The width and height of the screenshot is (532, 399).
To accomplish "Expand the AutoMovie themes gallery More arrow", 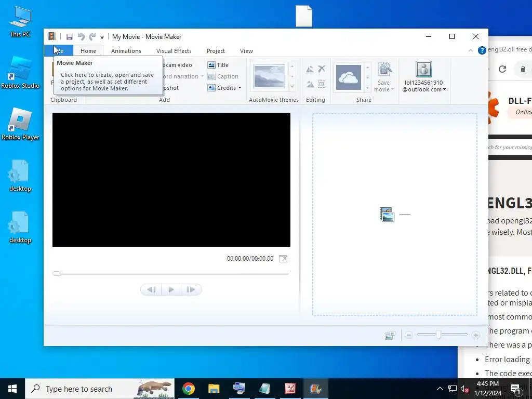I will click(x=292, y=87).
